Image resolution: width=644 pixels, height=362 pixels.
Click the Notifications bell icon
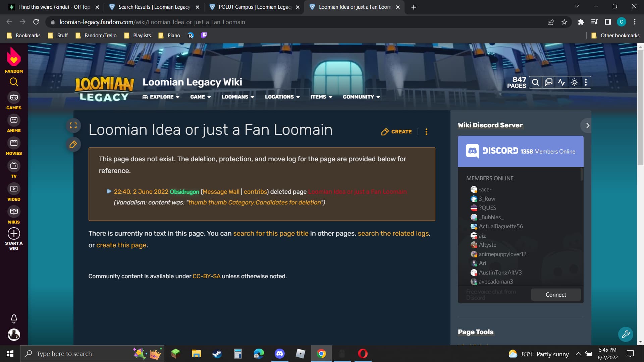pos(14,318)
